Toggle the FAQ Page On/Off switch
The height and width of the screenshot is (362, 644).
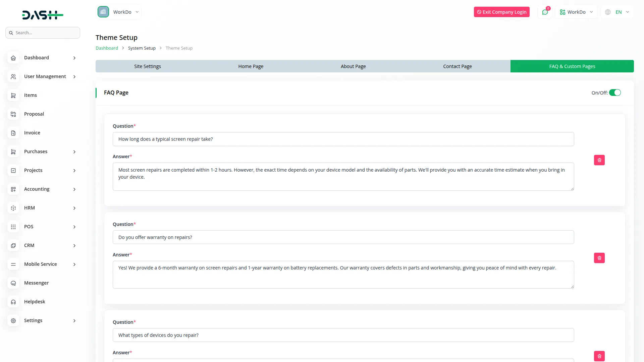click(615, 93)
